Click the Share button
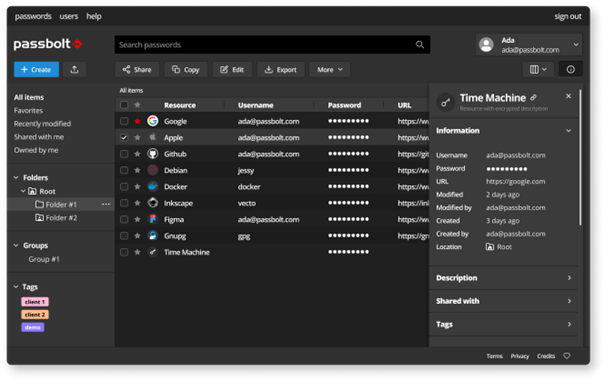This screenshot has height=381, width=605. click(137, 69)
